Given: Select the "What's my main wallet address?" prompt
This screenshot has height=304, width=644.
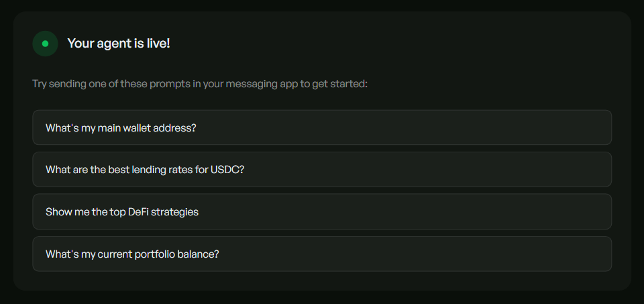Looking at the screenshot, I should [x=121, y=128].
